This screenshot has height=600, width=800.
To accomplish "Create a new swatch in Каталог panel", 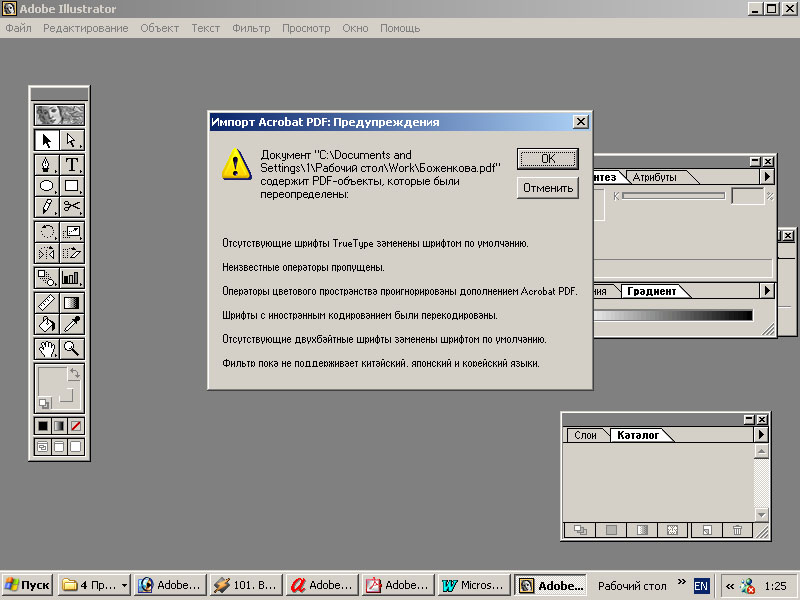I will pyautogui.click(x=707, y=530).
